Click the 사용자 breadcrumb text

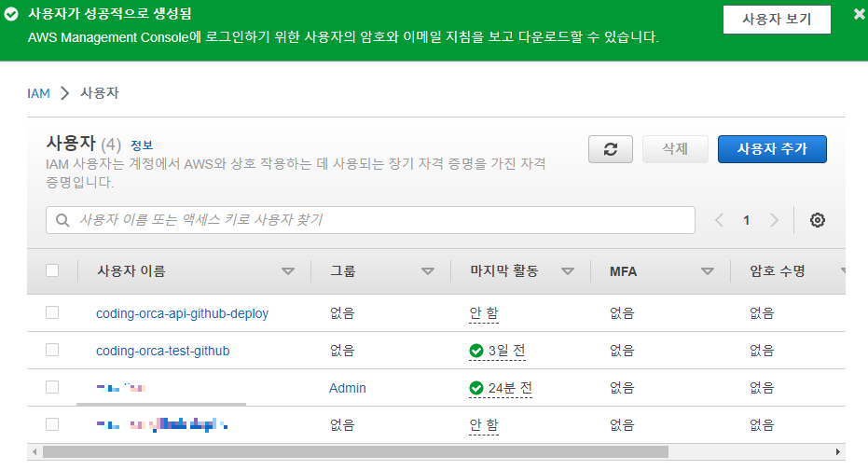(100, 93)
